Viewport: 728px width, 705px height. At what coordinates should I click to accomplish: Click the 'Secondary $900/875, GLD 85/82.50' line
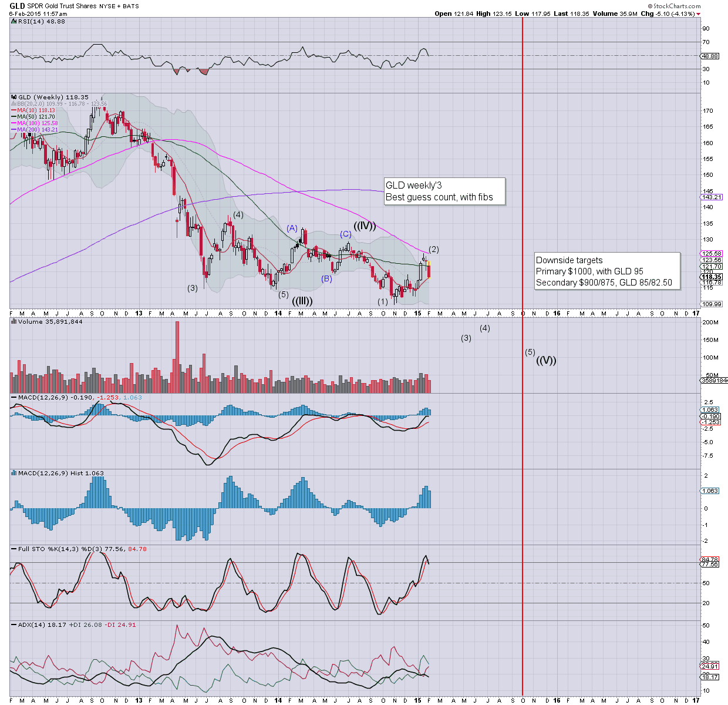(604, 283)
